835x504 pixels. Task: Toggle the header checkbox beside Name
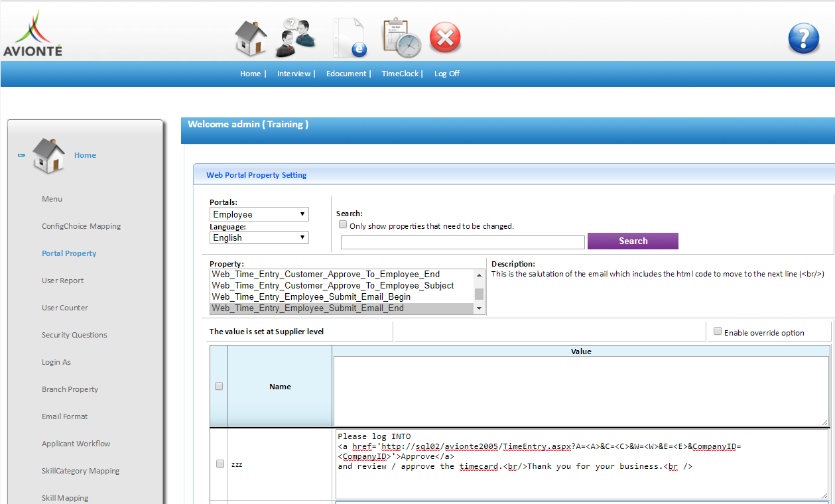pos(220,386)
